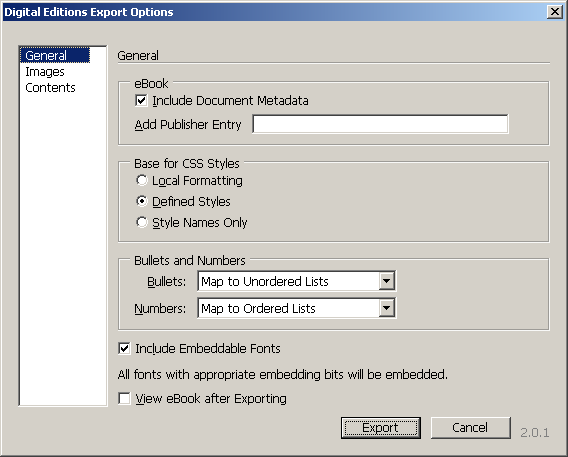Select Style Names Only option
The height and width of the screenshot is (457, 568).
[x=142, y=222]
